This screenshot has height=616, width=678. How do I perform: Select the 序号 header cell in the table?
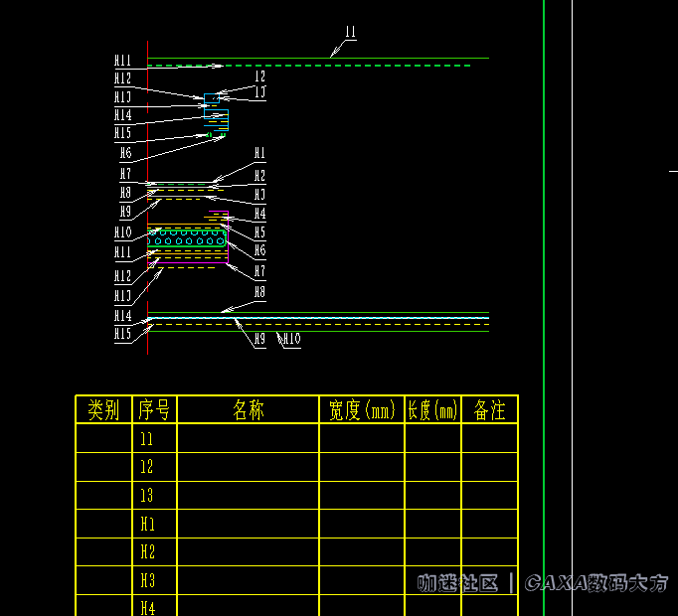tap(154, 409)
